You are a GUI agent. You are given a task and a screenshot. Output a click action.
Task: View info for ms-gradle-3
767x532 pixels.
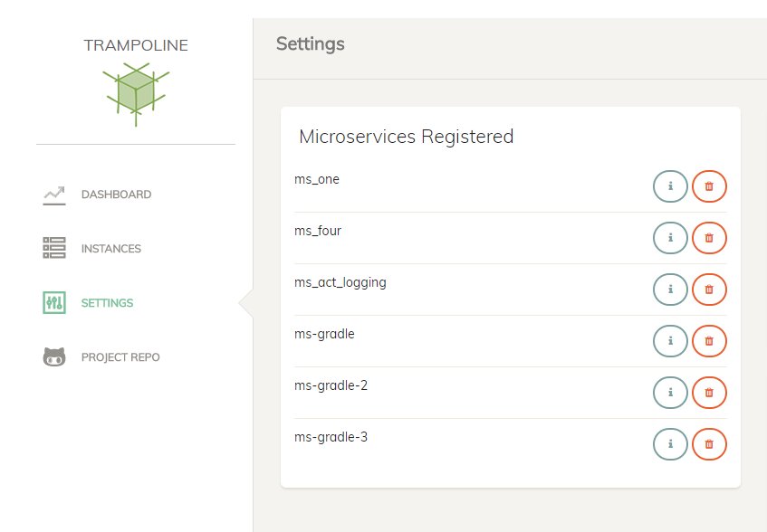(670, 444)
